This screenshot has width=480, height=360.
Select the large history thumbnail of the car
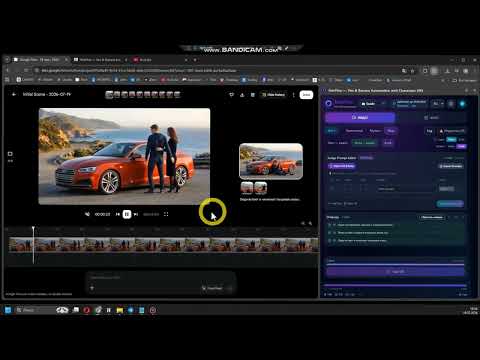click(271, 161)
